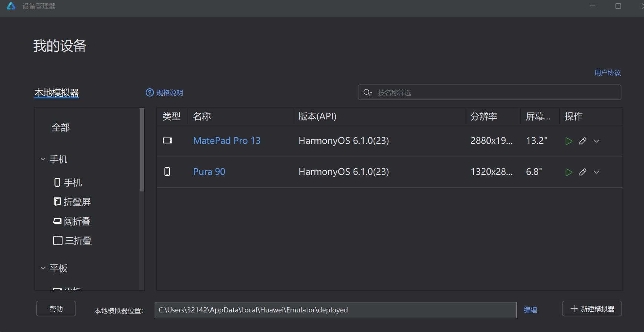Click the device category list scrollbar
This screenshot has width=644, height=332.
pos(142,150)
